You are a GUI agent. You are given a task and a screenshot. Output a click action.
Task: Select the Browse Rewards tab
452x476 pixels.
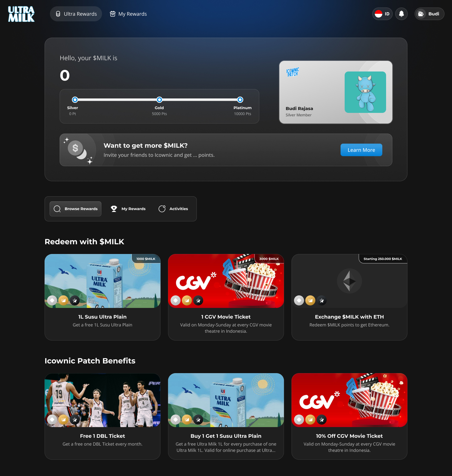76,209
